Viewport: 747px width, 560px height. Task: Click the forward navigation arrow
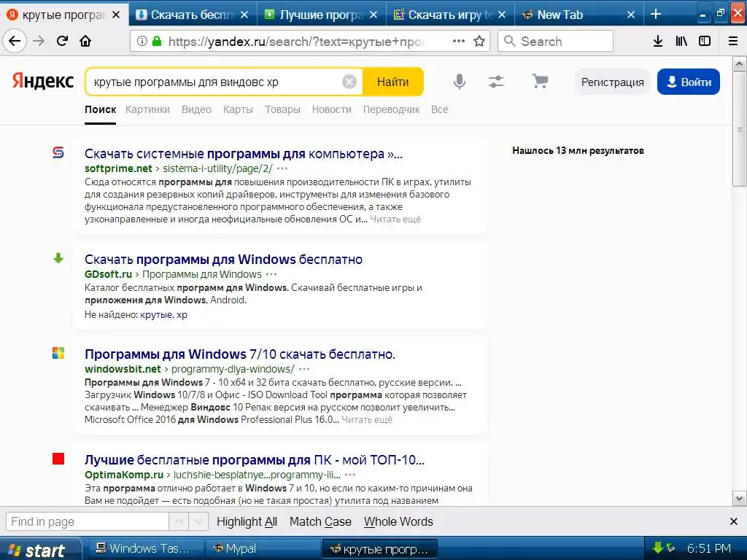(39, 41)
